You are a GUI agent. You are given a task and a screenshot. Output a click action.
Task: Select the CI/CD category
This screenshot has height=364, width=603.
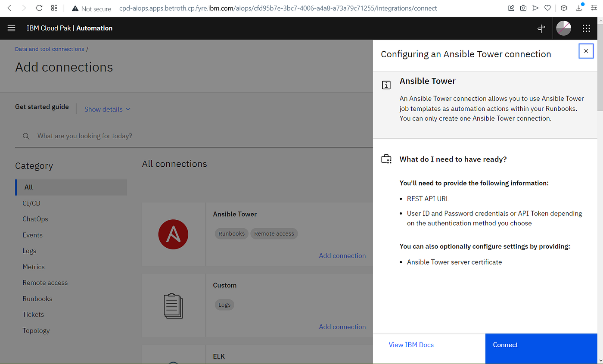coord(31,203)
